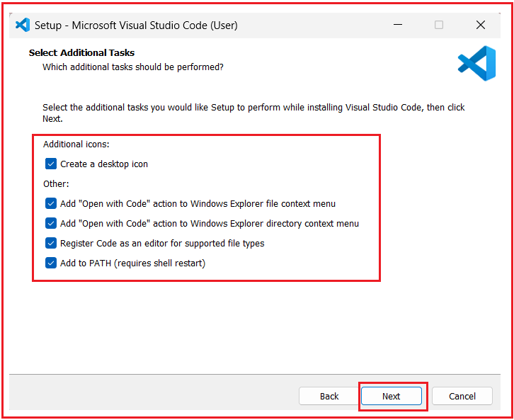Image resolution: width=514 pixels, height=420 pixels.
Task: Click the disabled maximize button
Action: 439,25
